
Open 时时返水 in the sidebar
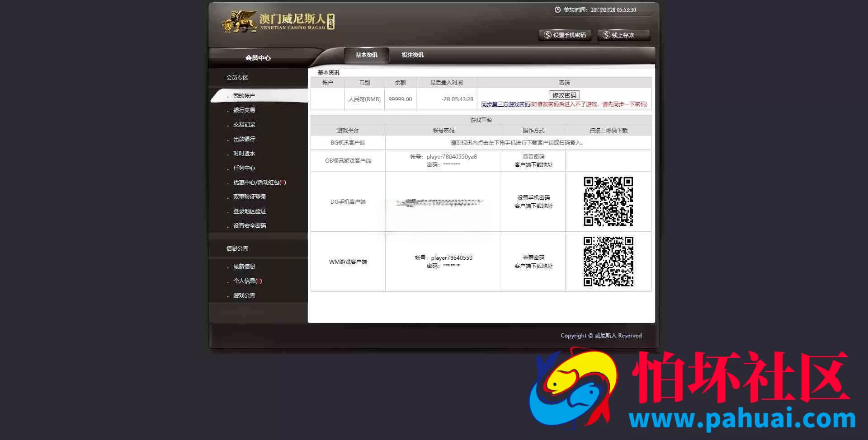click(x=244, y=154)
